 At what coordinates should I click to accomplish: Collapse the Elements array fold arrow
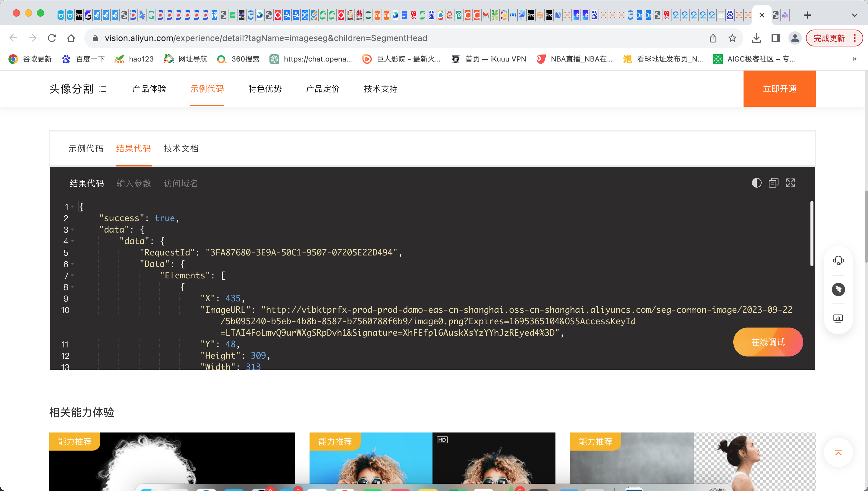click(x=72, y=276)
